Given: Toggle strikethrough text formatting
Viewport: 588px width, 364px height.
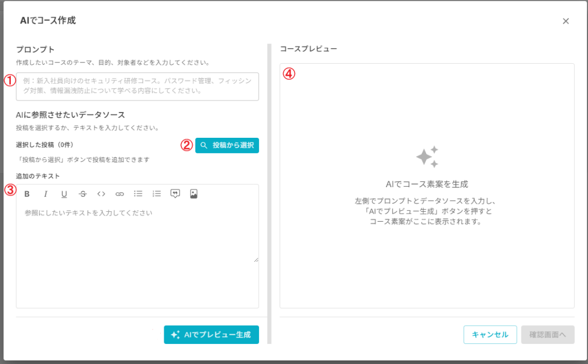Looking at the screenshot, I should [x=82, y=194].
